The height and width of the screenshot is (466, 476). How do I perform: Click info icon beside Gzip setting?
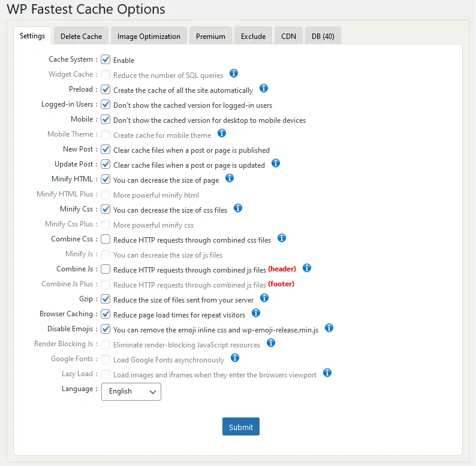point(264,298)
